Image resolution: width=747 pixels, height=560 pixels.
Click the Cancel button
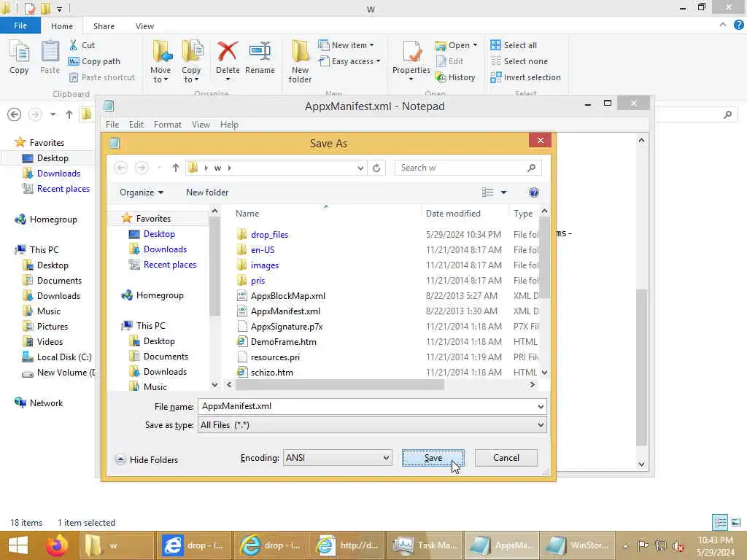click(506, 458)
